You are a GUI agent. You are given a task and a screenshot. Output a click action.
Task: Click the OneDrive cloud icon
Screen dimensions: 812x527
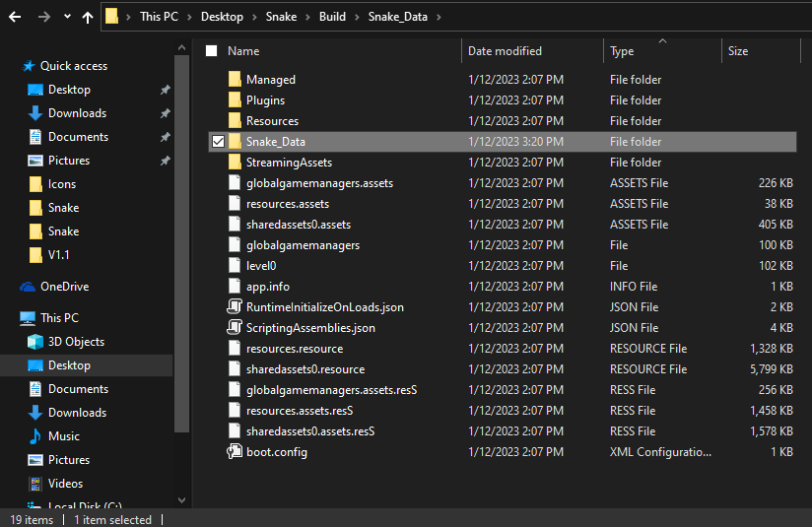point(28,287)
